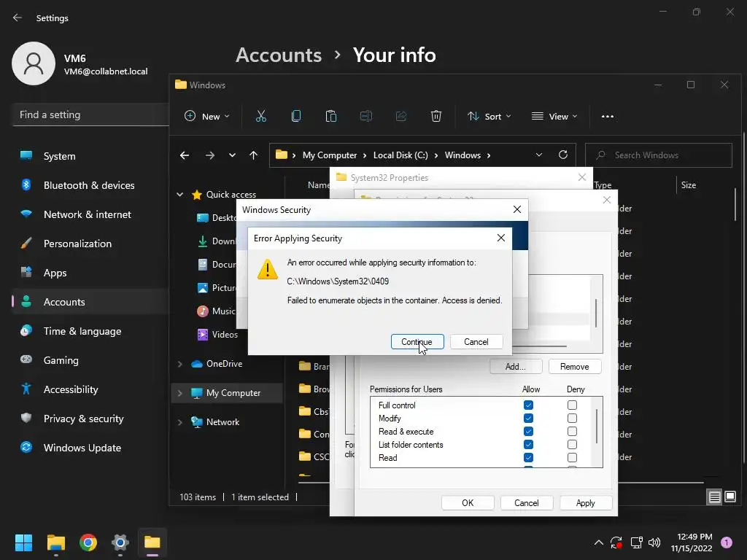Click Cancel beside OK in Permissions dialog
Viewport: 747px width, 560px height.
point(527,503)
